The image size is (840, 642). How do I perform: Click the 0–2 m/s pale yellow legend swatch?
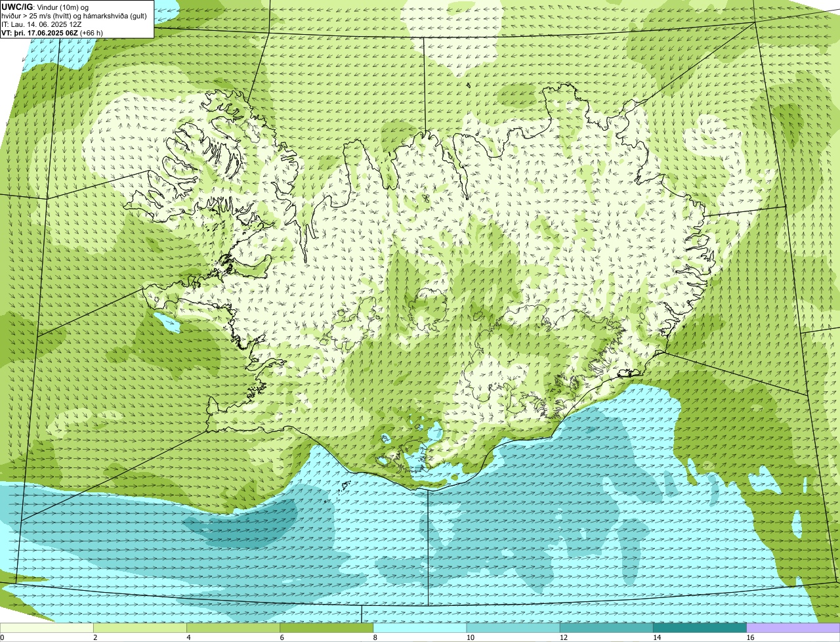pos(47,628)
